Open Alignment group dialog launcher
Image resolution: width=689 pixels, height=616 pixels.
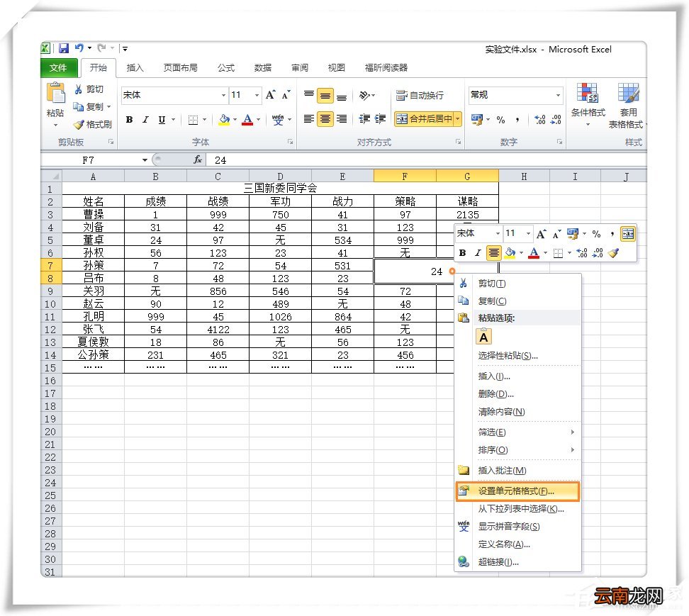tap(459, 142)
